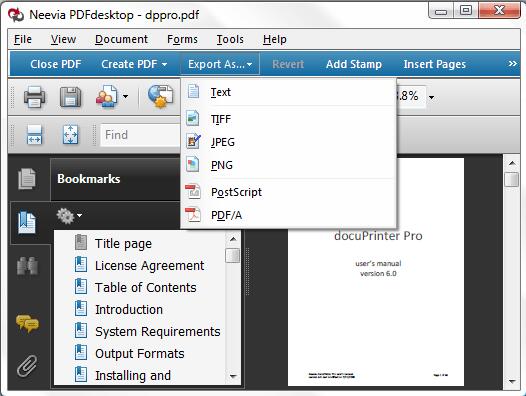Click the Title page bookmark icon
This screenshot has width=526, height=396.
click(x=81, y=243)
